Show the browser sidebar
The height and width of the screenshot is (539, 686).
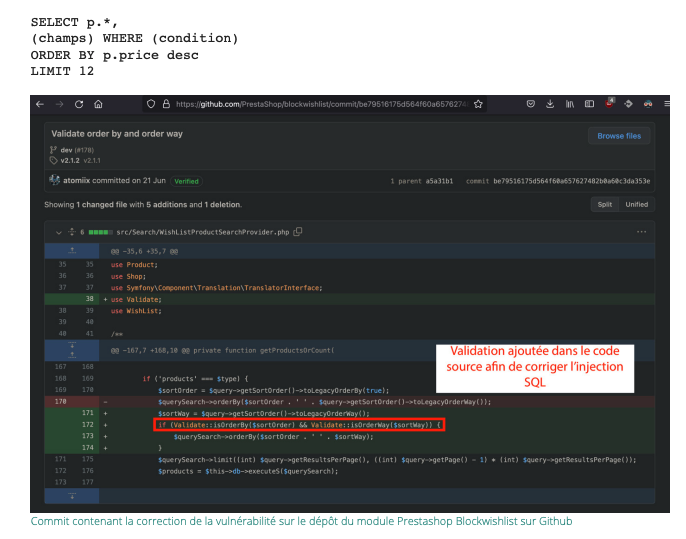coord(589,104)
